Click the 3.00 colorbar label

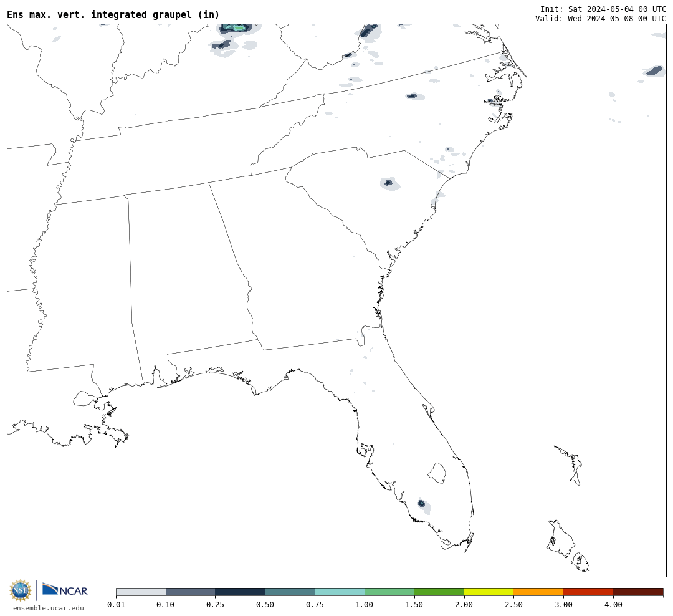tap(563, 604)
